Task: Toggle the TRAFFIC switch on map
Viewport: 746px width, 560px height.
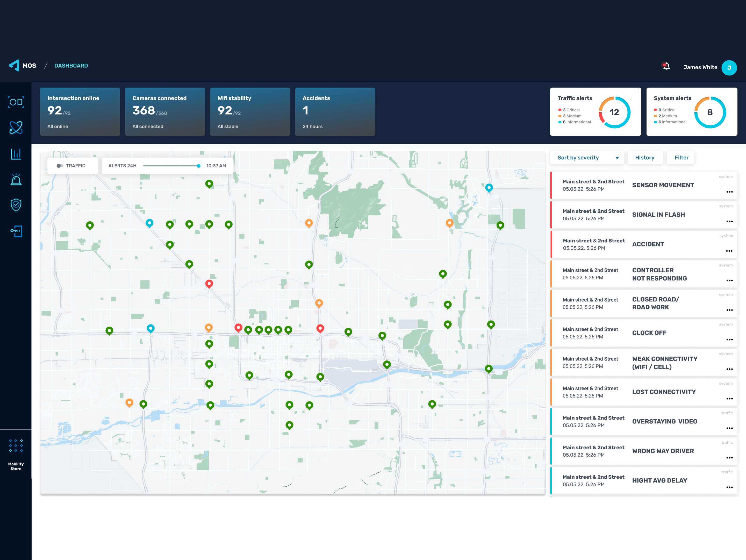Action: point(60,166)
